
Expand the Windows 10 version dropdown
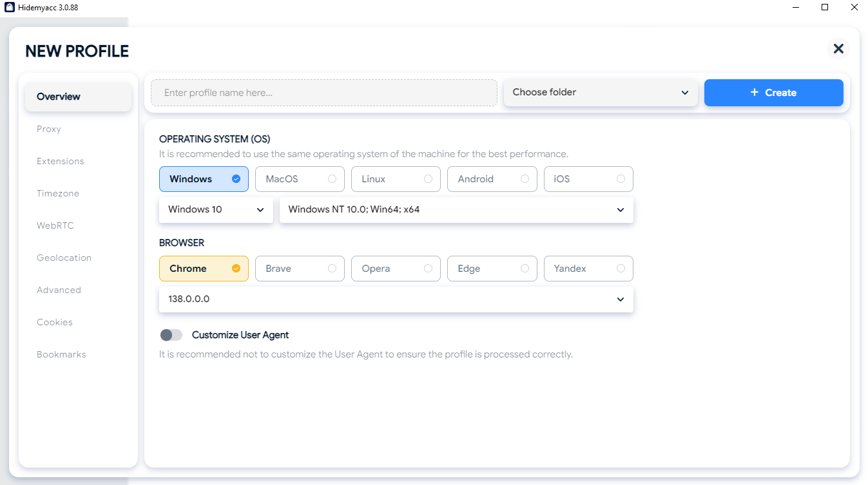pyautogui.click(x=216, y=209)
